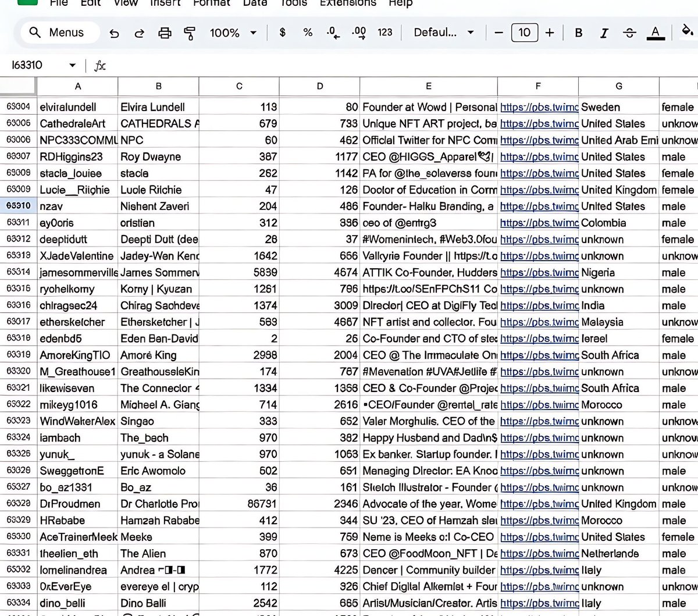Select column G header

click(x=619, y=86)
